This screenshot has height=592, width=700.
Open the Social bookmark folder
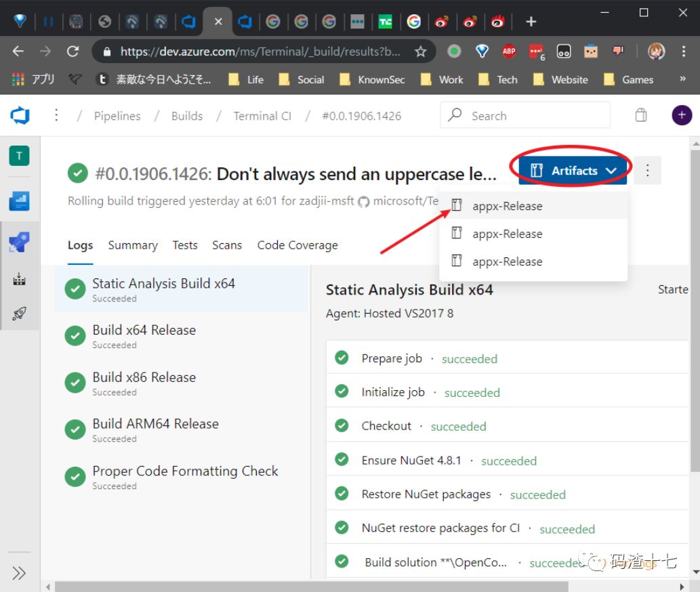302,79
